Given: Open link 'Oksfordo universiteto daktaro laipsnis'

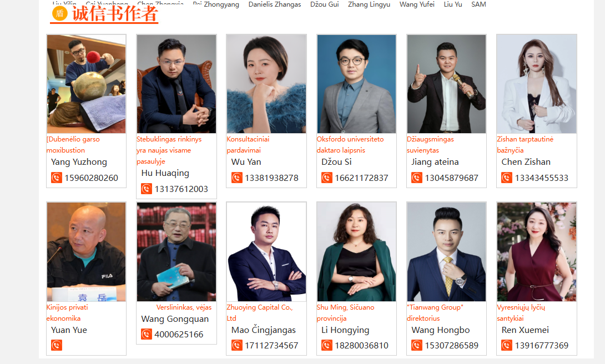Looking at the screenshot, I should tap(350, 145).
